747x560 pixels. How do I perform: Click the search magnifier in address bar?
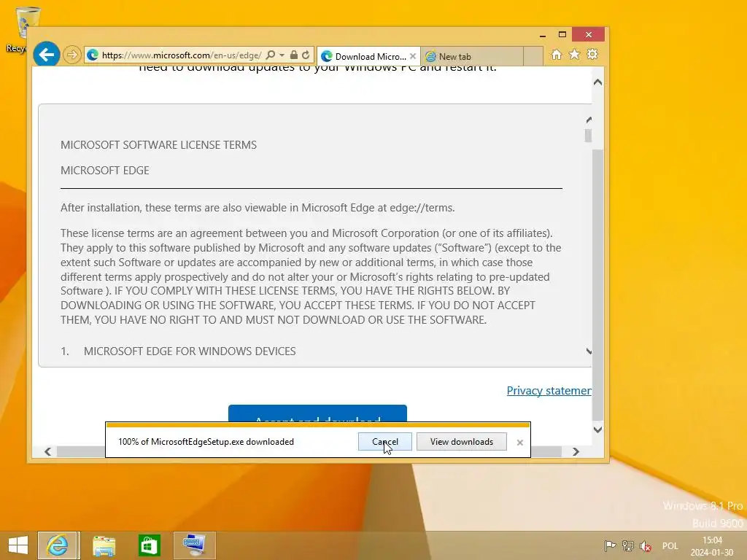click(270, 55)
